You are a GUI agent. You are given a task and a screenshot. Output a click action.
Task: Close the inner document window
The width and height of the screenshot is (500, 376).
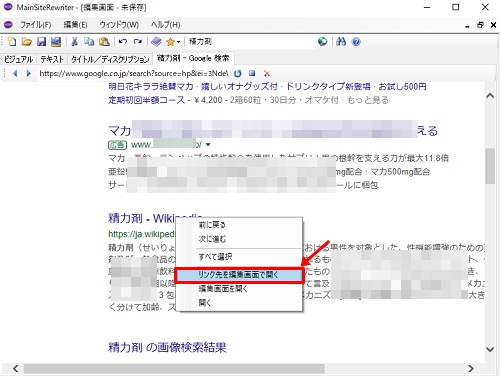[493, 25]
